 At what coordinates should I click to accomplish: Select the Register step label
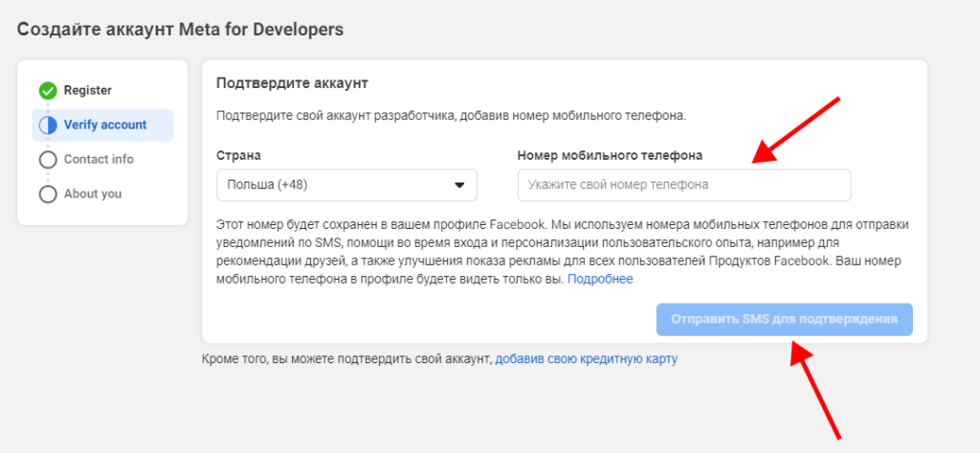point(88,91)
